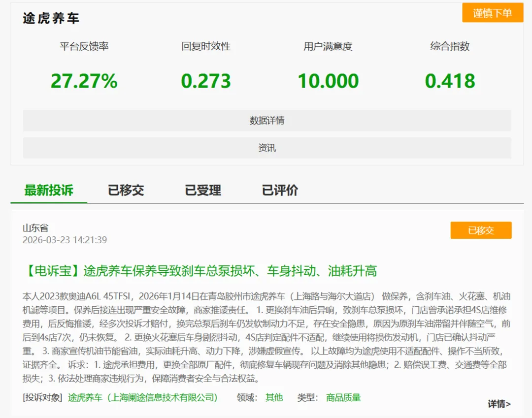Click the 用户满意度 label
532x418 pixels.
328,46
